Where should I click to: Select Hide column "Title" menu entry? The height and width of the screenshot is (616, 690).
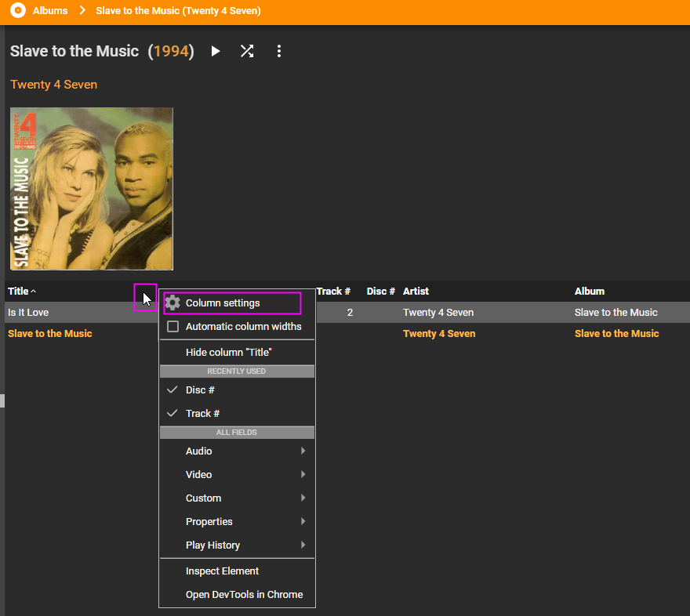[229, 353]
